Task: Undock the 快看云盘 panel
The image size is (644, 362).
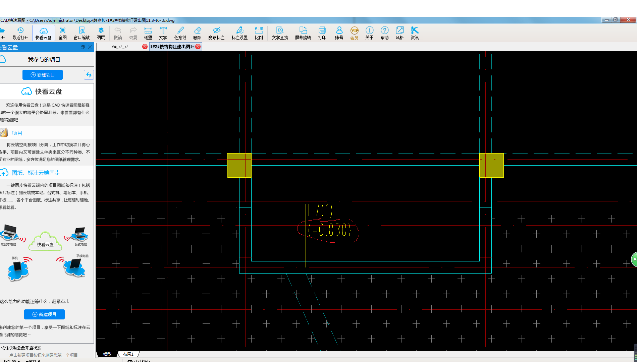Action: 83,47
